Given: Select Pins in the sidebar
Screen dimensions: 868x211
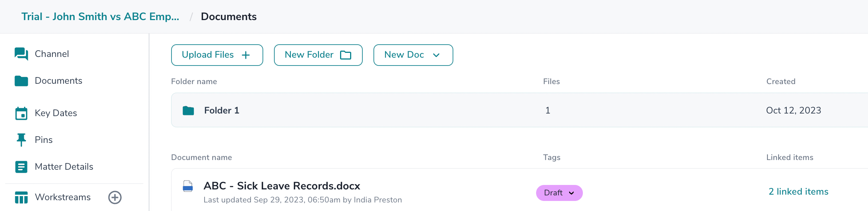Looking at the screenshot, I should (x=43, y=140).
